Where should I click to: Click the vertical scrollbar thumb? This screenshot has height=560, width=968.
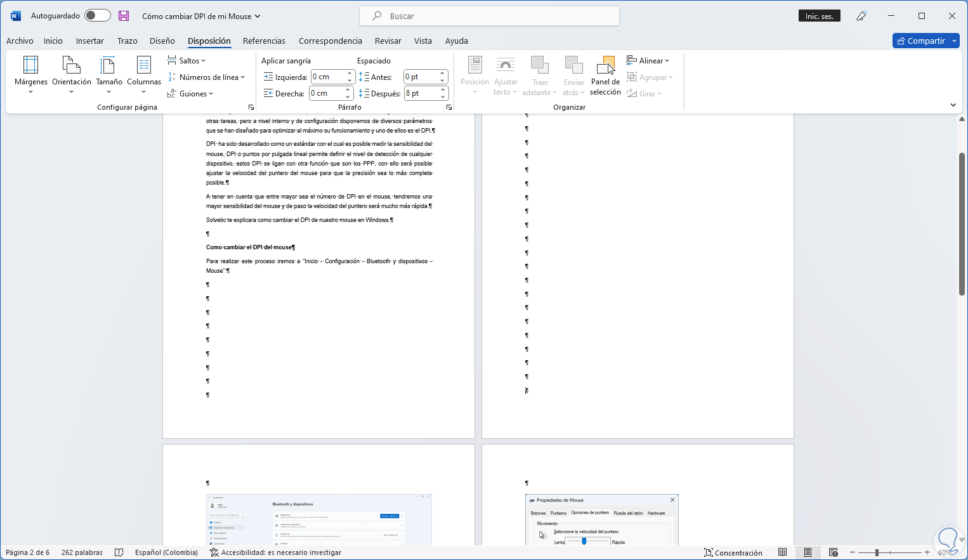962,224
